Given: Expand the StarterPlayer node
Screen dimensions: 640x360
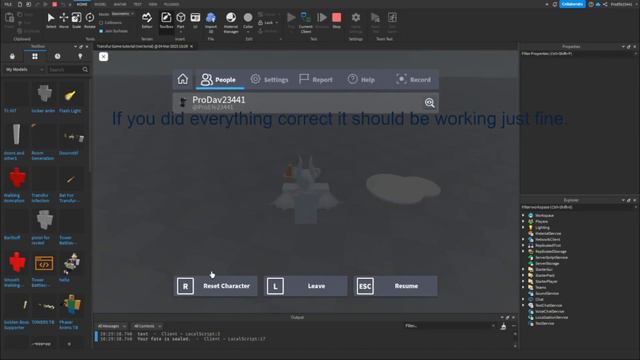Looking at the screenshot, I should (523, 281).
